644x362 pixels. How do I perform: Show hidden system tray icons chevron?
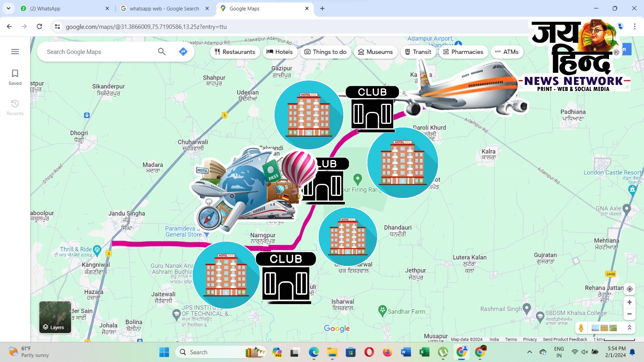530,352
